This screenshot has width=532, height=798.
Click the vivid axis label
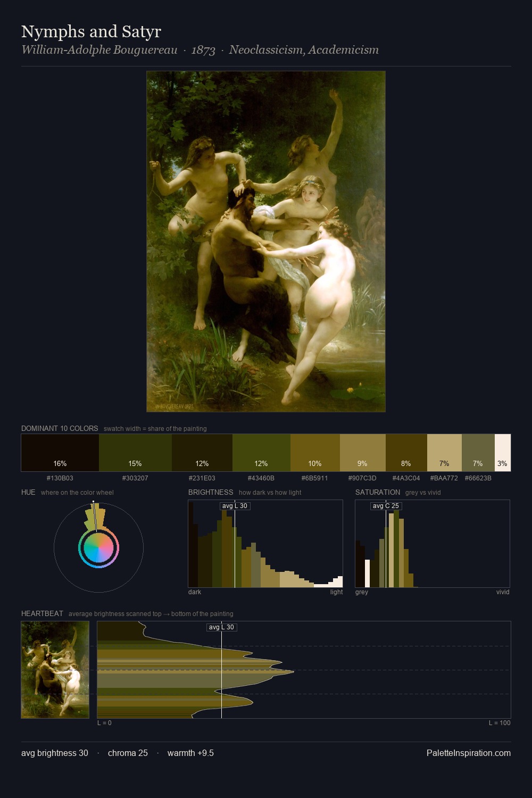pos(503,592)
